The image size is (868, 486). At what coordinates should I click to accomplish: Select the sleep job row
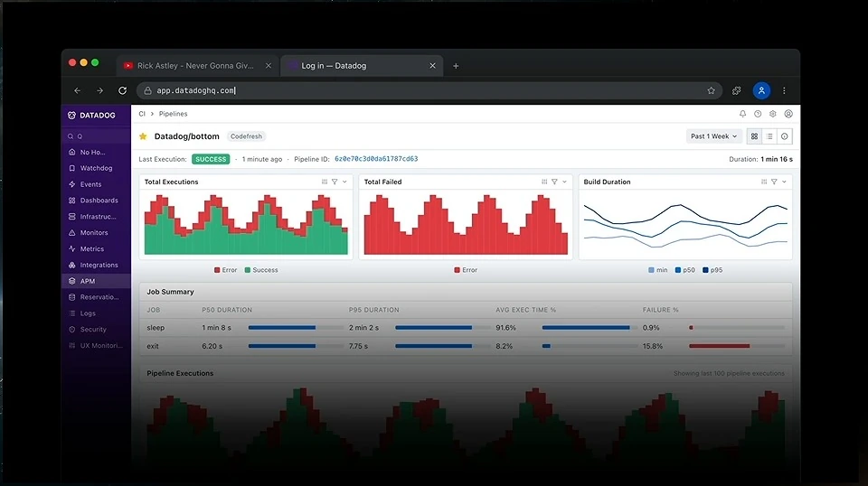click(x=466, y=327)
